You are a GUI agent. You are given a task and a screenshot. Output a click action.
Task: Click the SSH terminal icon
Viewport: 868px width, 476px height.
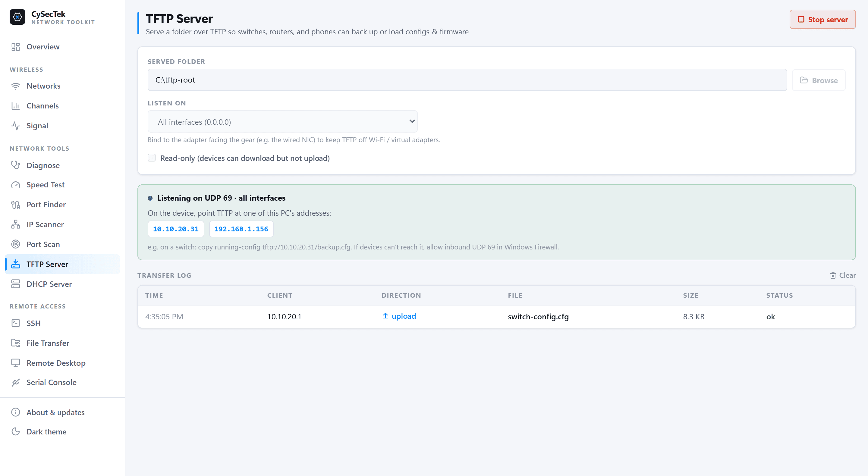point(15,323)
